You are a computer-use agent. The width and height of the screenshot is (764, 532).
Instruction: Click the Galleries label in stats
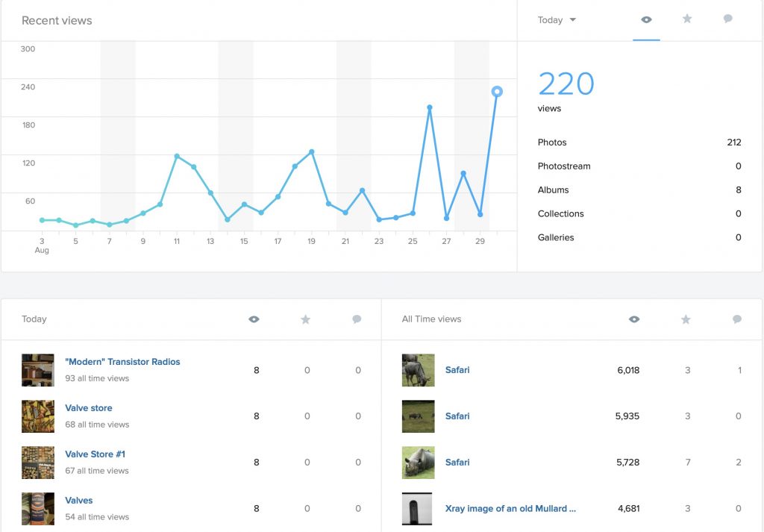(556, 238)
